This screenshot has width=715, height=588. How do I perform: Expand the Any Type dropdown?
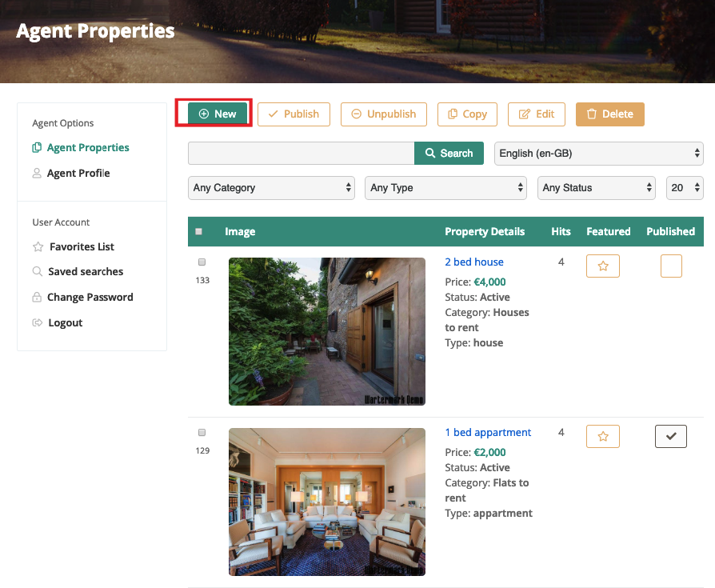pos(445,188)
